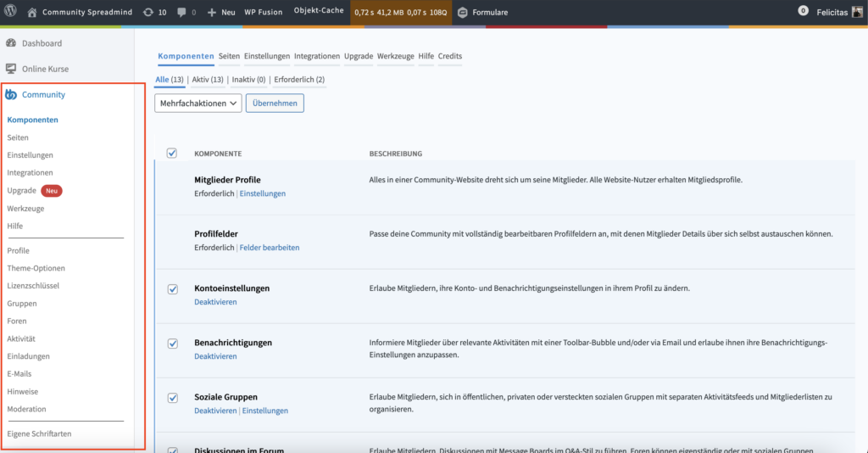Click Felder bearbeiten link under Profilfelder
The width and height of the screenshot is (868, 453).
tap(270, 248)
